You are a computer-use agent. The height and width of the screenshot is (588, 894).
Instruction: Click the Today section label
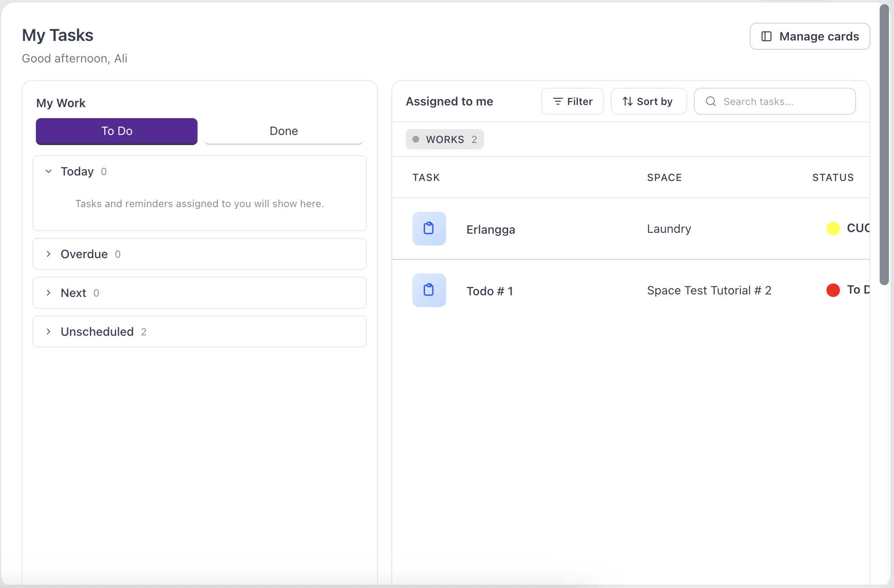coord(77,171)
